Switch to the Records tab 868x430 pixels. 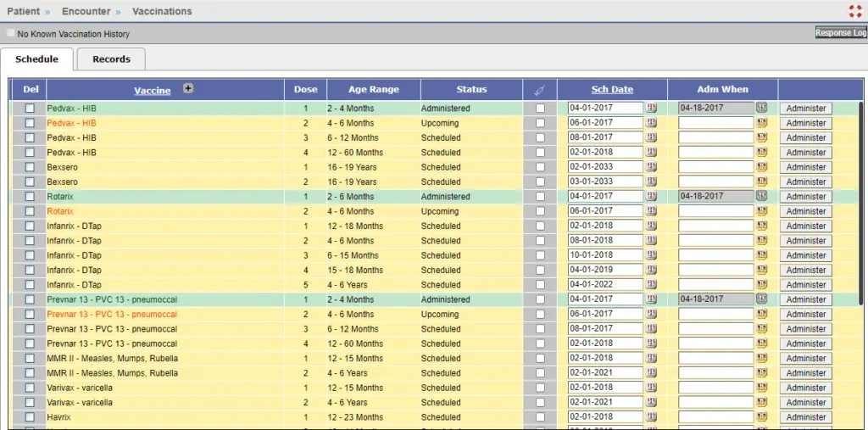(x=111, y=59)
